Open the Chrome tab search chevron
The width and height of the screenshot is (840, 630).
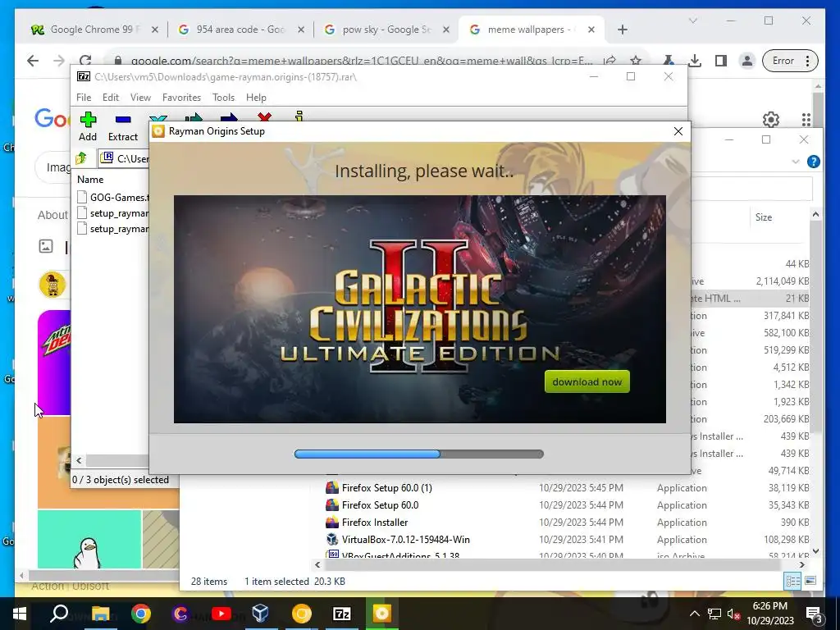692,21
